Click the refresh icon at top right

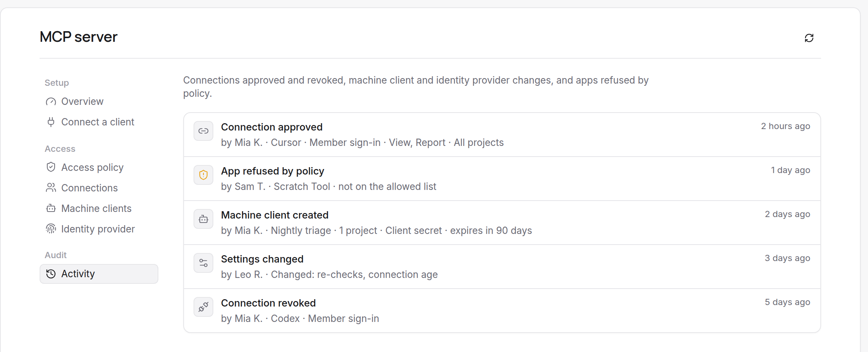click(x=809, y=38)
